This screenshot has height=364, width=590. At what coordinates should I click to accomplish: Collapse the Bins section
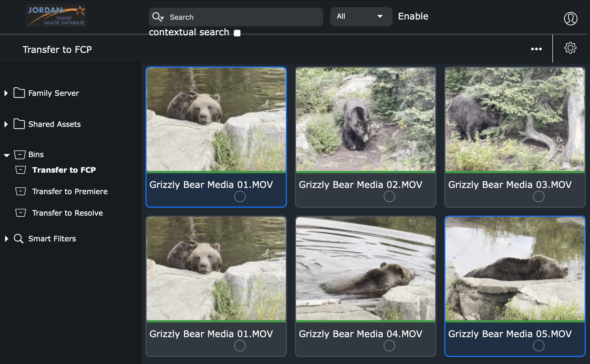pyautogui.click(x=7, y=155)
